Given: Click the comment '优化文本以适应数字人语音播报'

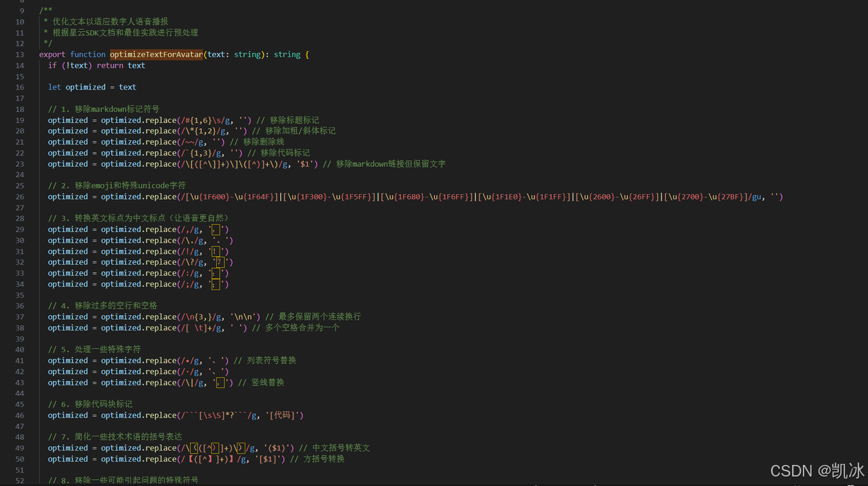Looking at the screenshot, I should [x=111, y=22].
